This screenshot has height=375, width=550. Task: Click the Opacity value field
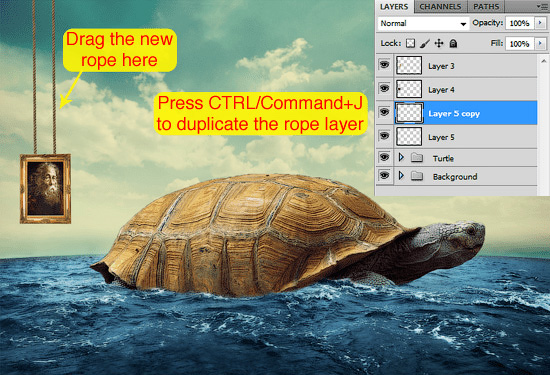519,23
